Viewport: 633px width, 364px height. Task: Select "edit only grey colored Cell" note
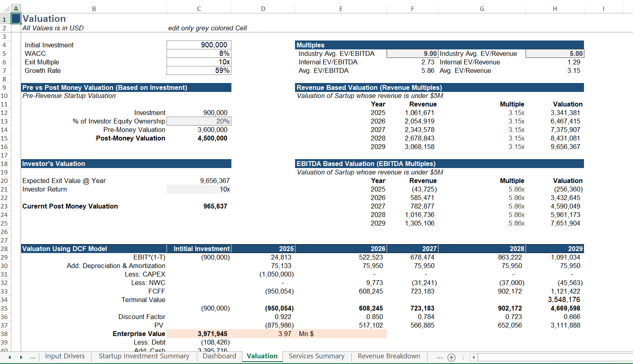tap(207, 28)
